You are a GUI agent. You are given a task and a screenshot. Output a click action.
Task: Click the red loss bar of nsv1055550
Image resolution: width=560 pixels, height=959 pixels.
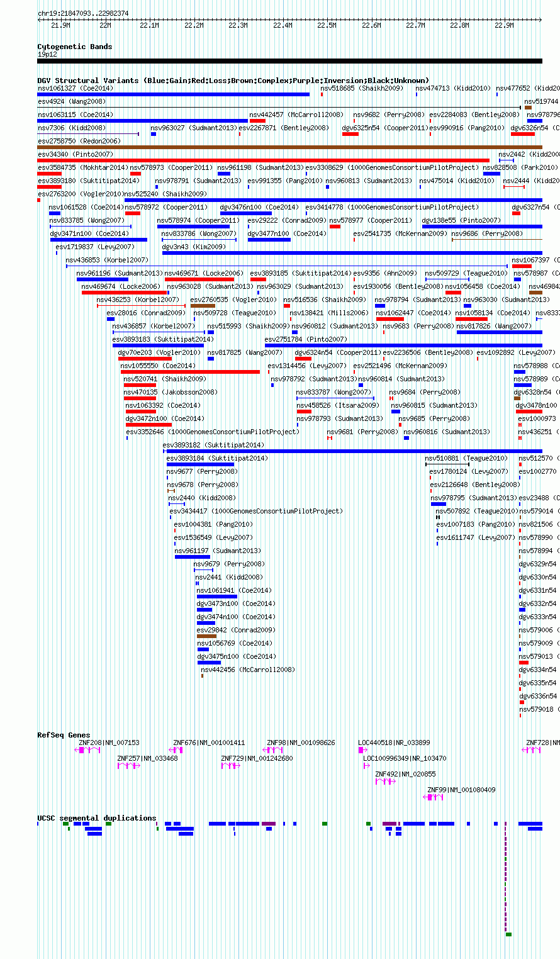[190, 372]
